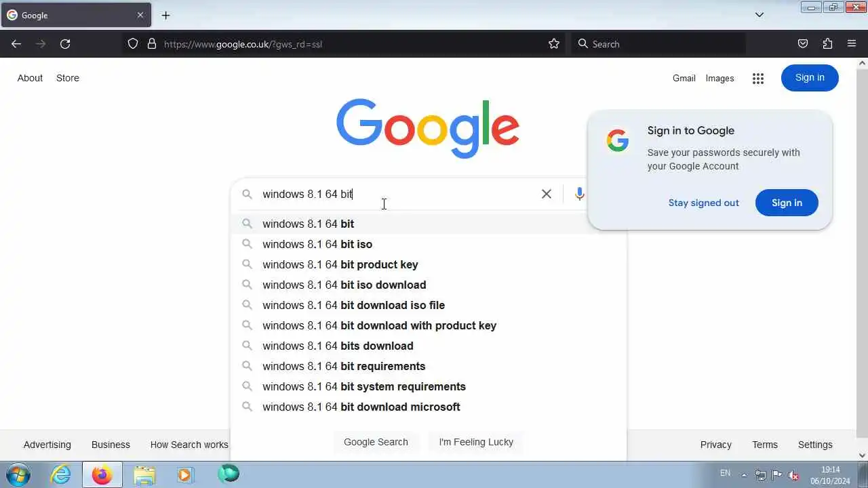
Task: Open Windows Explorer folder in taskbar
Action: [x=144, y=474]
